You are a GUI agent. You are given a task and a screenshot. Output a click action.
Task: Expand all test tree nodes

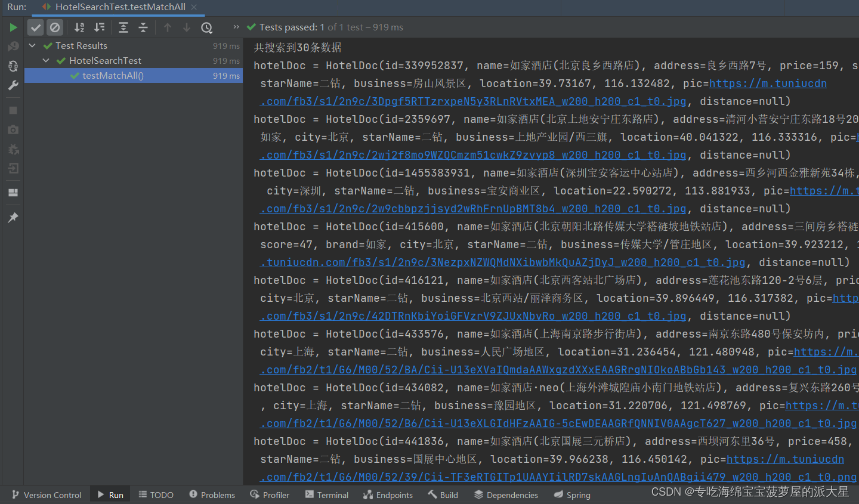(123, 27)
